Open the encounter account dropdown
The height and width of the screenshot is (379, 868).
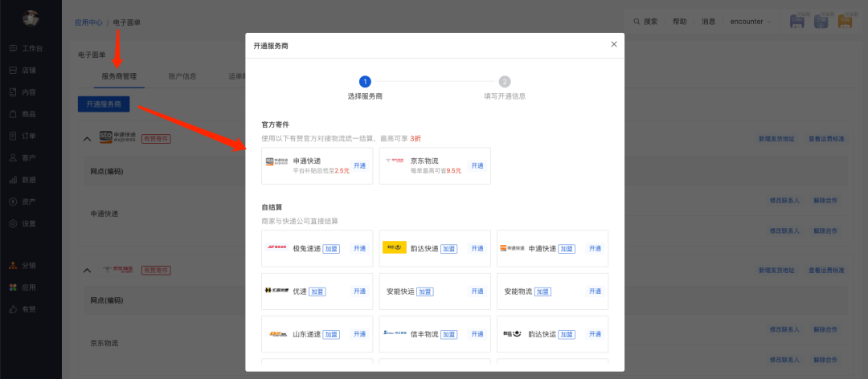pyautogui.click(x=751, y=22)
